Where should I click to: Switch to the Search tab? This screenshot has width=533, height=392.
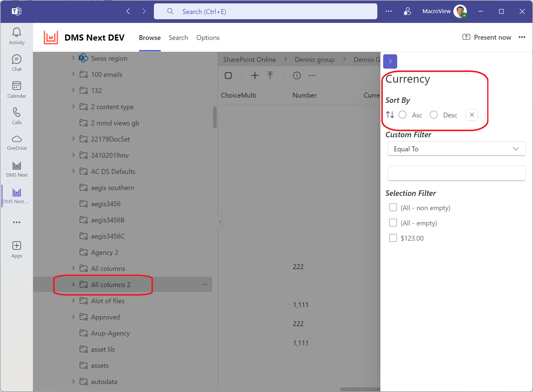[x=178, y=38]
